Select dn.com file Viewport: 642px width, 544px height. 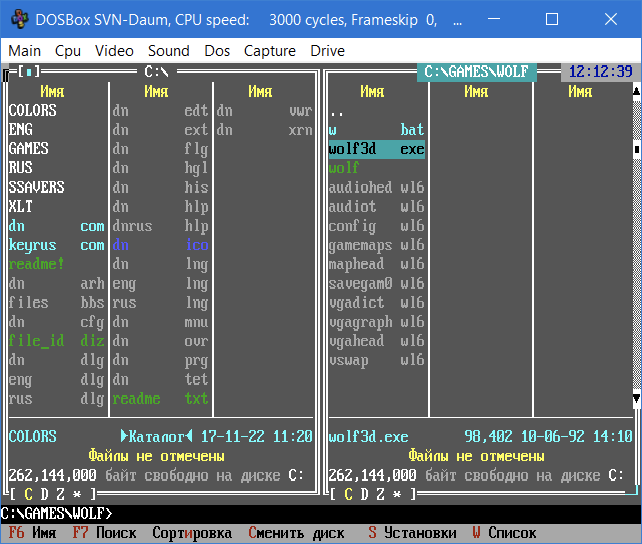[x=57, y=226]
